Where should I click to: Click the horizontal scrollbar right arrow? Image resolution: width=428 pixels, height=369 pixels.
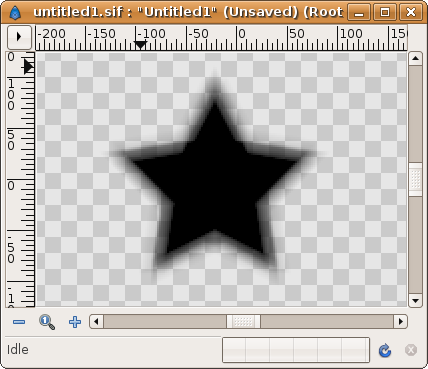pos(401,322)
